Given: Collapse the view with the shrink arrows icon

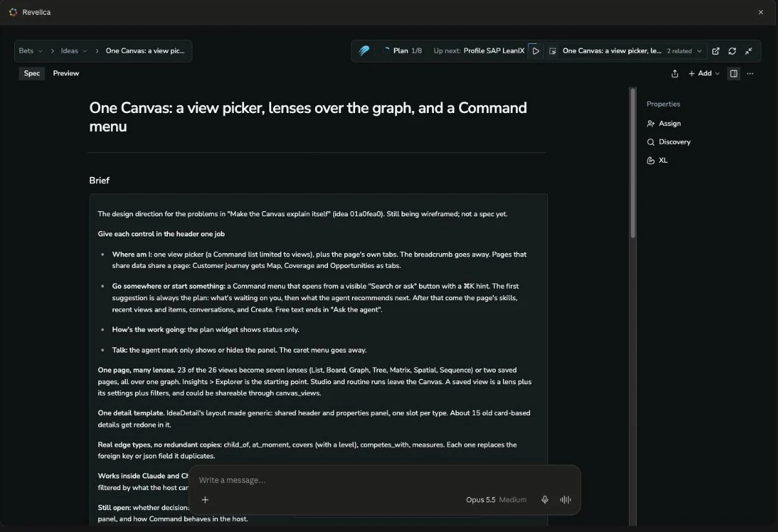Looking at the screenshot, I should tap(749, 51).
